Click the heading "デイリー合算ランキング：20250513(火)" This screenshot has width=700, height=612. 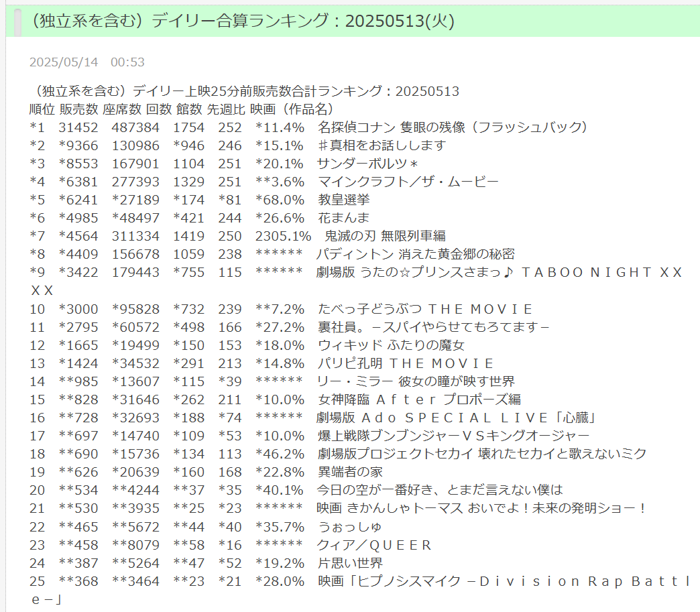[303, 21]
